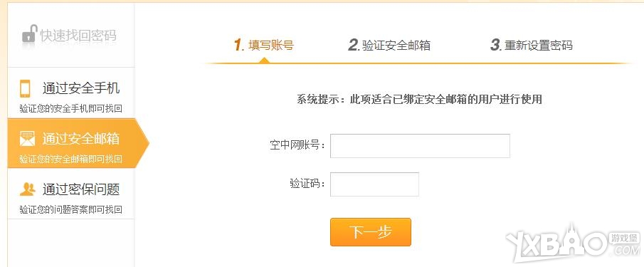Open step 1 填写账号 tab
644x267 pixels.
264,45
